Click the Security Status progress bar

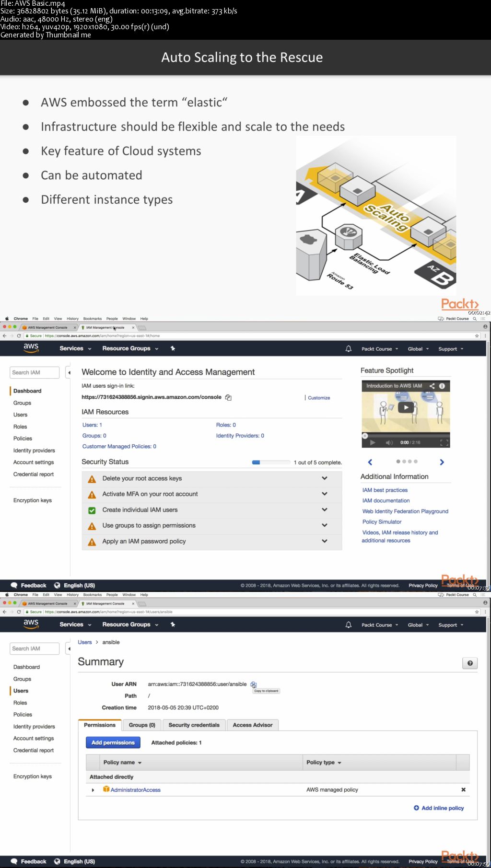tap(271, 463)
